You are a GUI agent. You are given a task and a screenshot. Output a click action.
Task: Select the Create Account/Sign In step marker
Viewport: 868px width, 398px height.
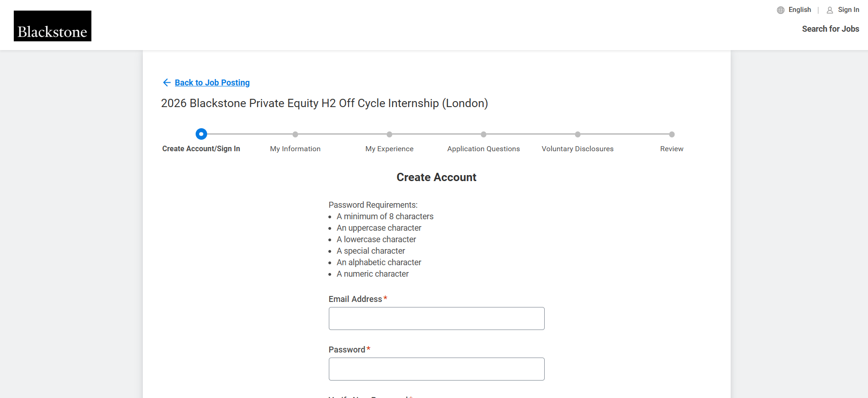201,134
